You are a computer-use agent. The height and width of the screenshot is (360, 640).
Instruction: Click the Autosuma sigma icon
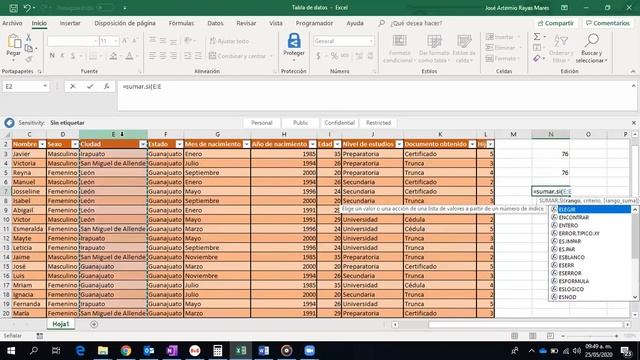pyautogui.click(x=537, y=37)
